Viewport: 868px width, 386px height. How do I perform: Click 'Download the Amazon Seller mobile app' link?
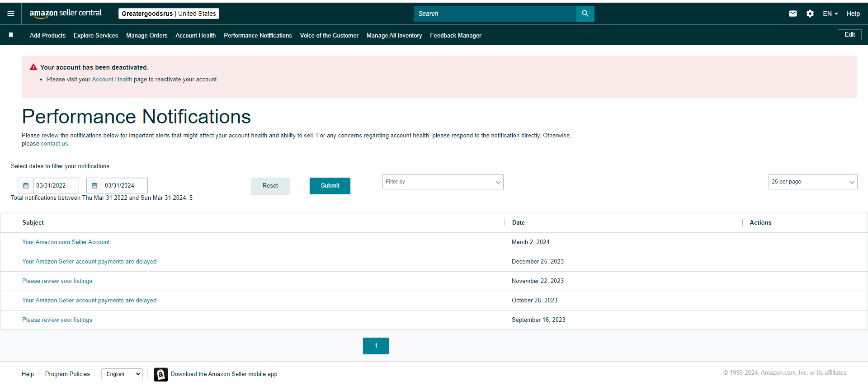224,374
